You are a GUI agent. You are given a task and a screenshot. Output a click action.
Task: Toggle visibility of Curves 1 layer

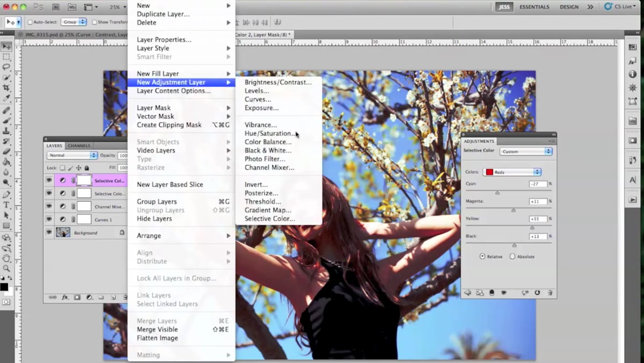49,220
